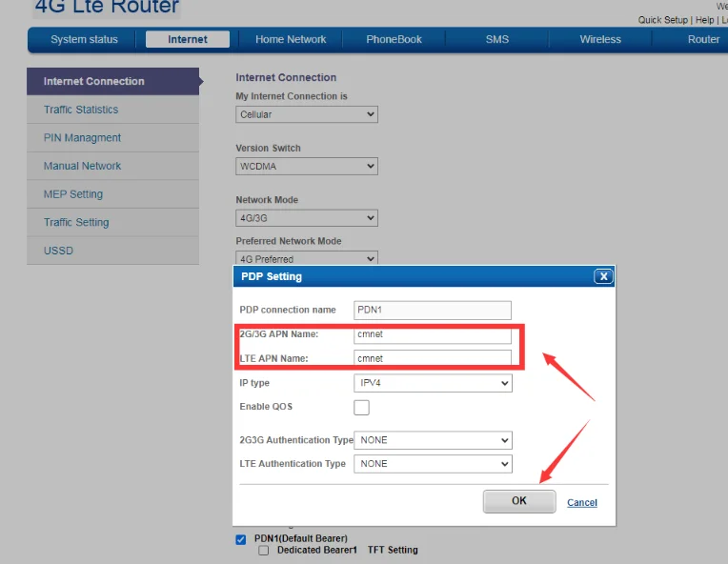Close the PDP Setting dialog
Image resolution: width=728 pixels, height=564 pixels.
click(x=602, y=276)
